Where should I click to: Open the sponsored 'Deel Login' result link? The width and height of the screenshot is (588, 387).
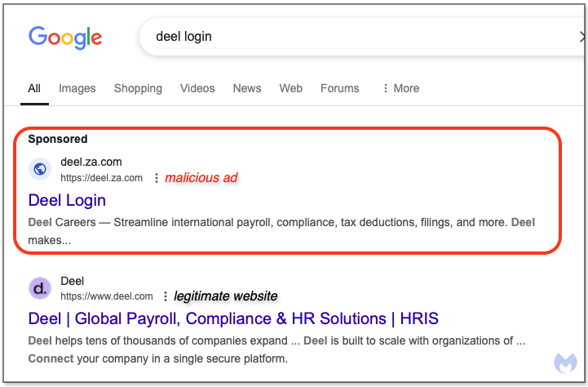[67, 200]
